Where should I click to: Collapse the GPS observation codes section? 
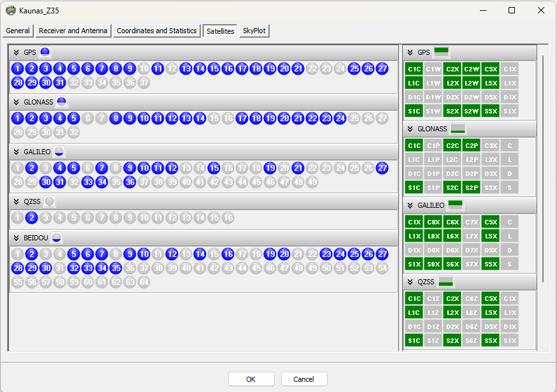pyautogui.click(x=410, y=53)
